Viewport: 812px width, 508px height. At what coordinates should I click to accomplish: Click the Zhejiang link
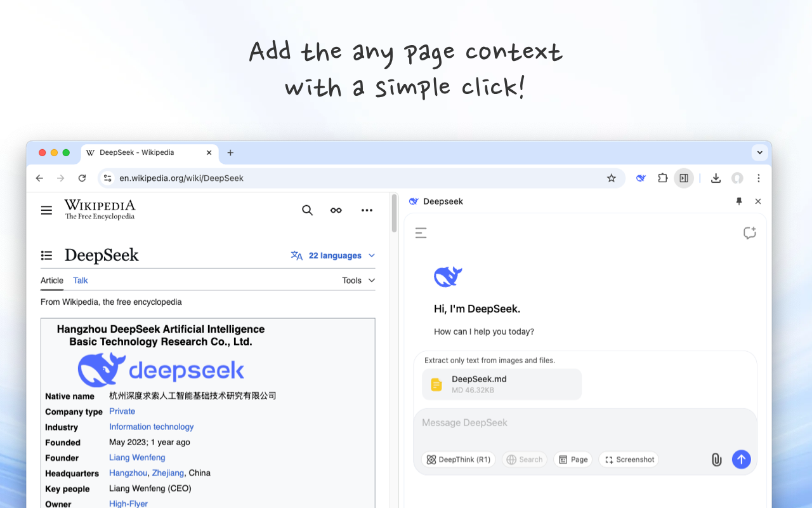click(x=167, y=473)
